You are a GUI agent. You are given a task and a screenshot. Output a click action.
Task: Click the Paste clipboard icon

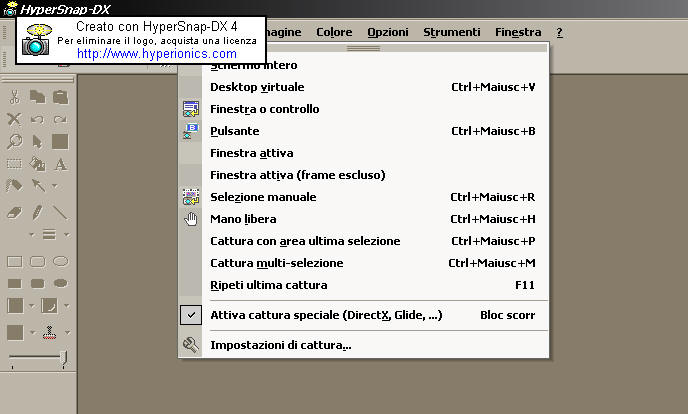[x=60, y=97]
